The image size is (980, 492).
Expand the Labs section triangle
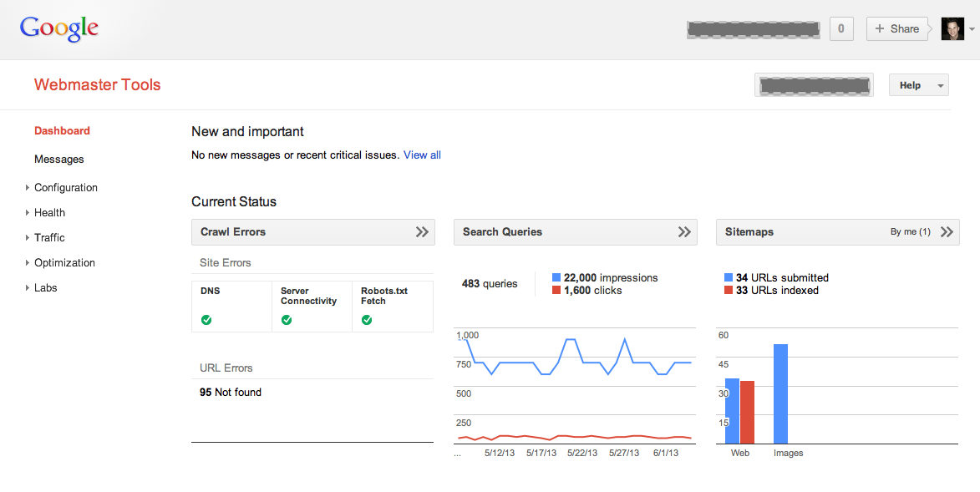tap(27, 287)
